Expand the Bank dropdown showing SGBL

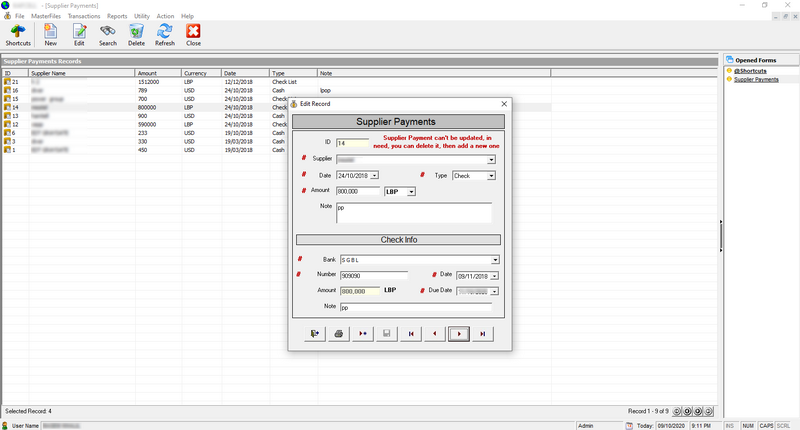click(495, 260)
